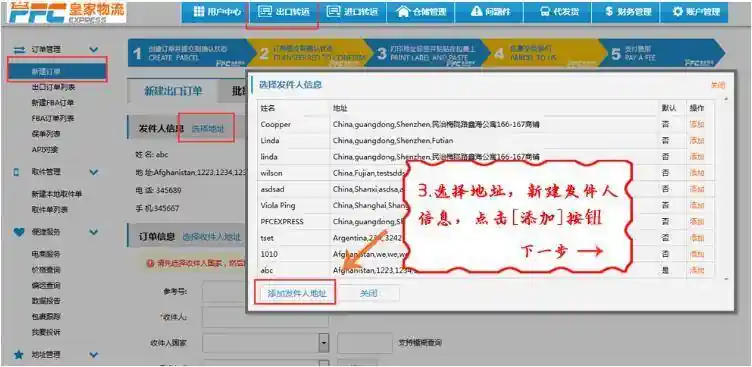Select 出口订单列表 in the sidebar
This screenshot has width=752, height=367.
coord(53,87)
